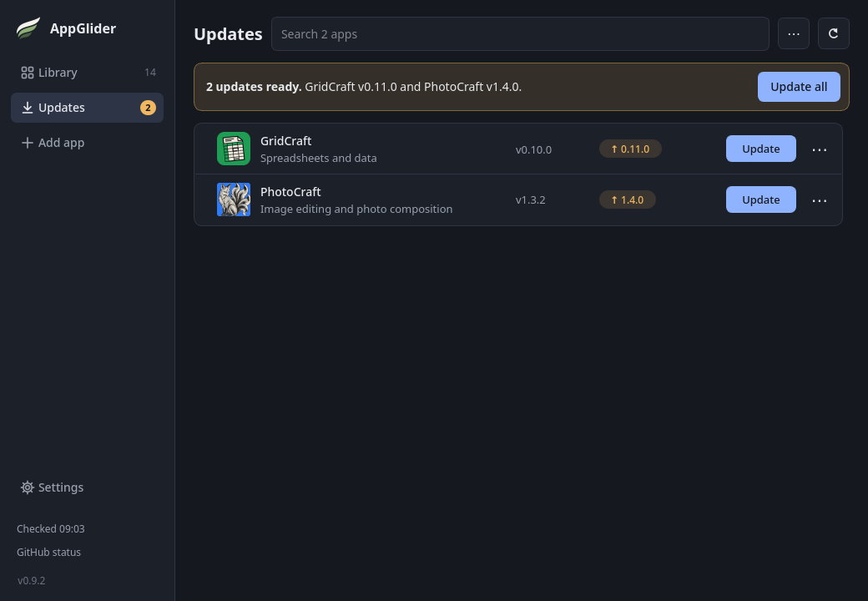
Task: Click GridCraft current version v0.10.0
Action: click(533, 149)
